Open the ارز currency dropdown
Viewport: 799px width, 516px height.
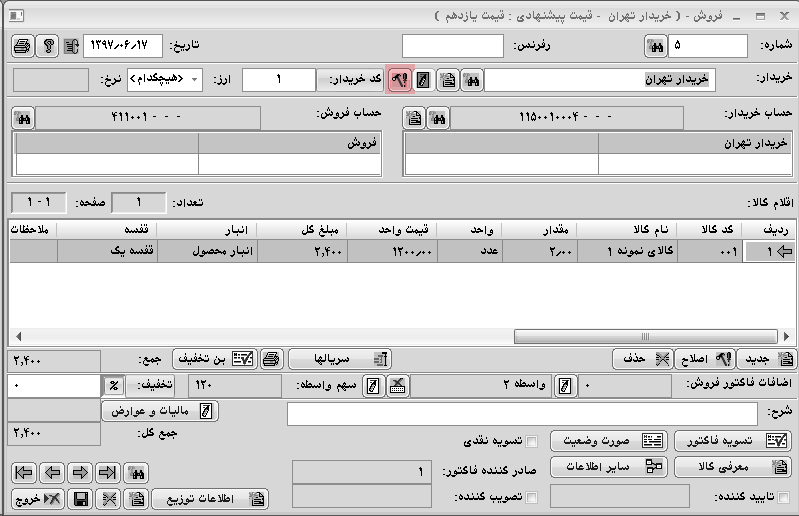pyautogui.click(x=195, y=80)
